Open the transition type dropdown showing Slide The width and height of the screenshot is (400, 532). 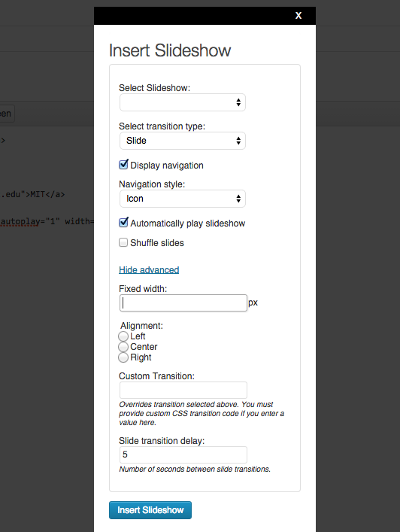[183, 141]
